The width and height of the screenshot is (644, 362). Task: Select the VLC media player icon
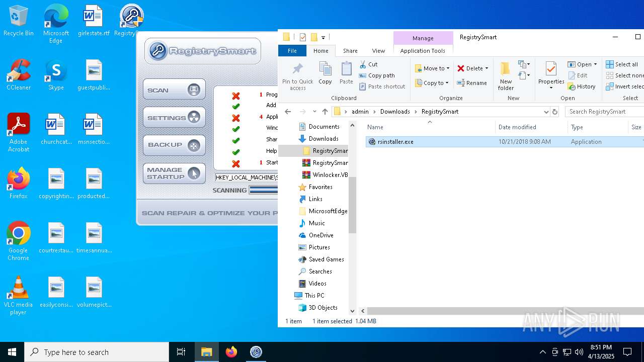click(x=18, y=296)
